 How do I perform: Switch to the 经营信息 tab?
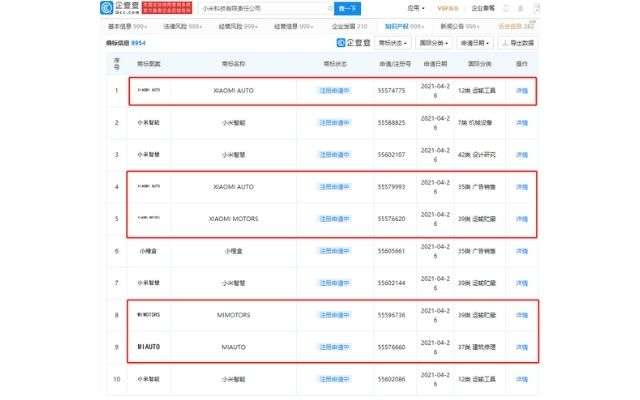pos(293,27)
